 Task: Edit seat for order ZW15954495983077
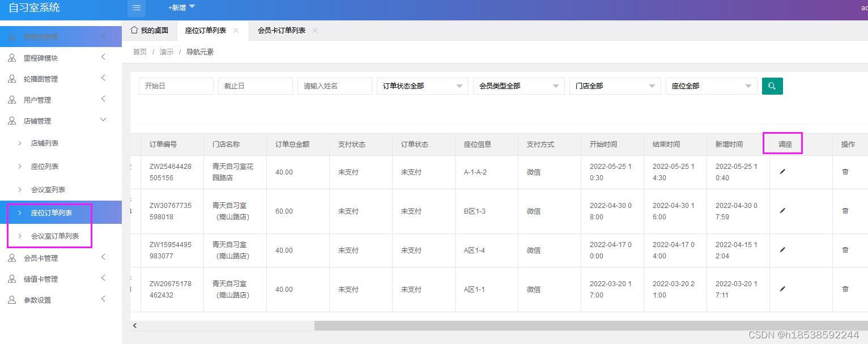782,250
